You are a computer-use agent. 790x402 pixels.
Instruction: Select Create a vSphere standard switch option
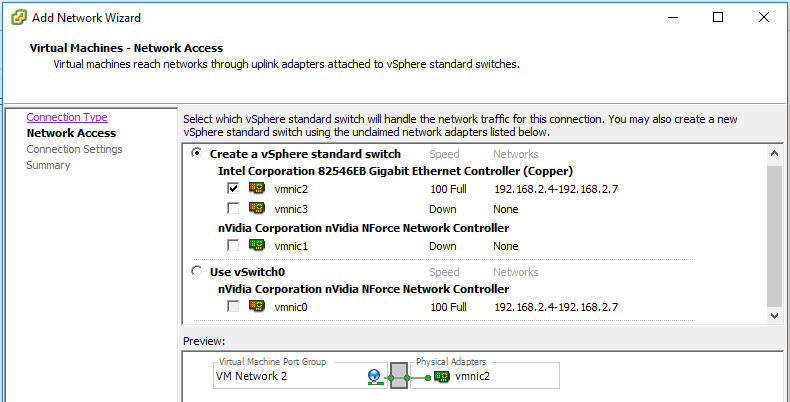[x=196, y=154]
